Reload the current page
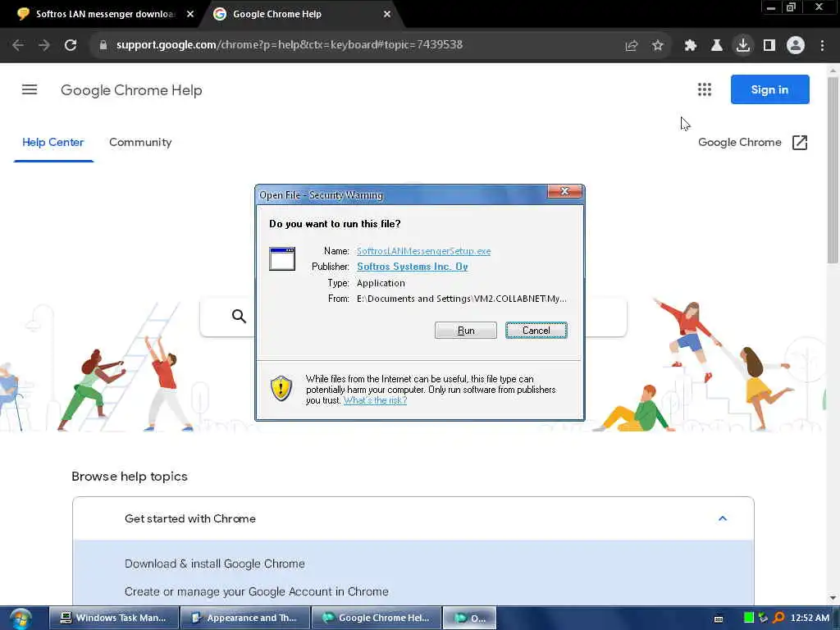840x630 pixels. point(71,45)
